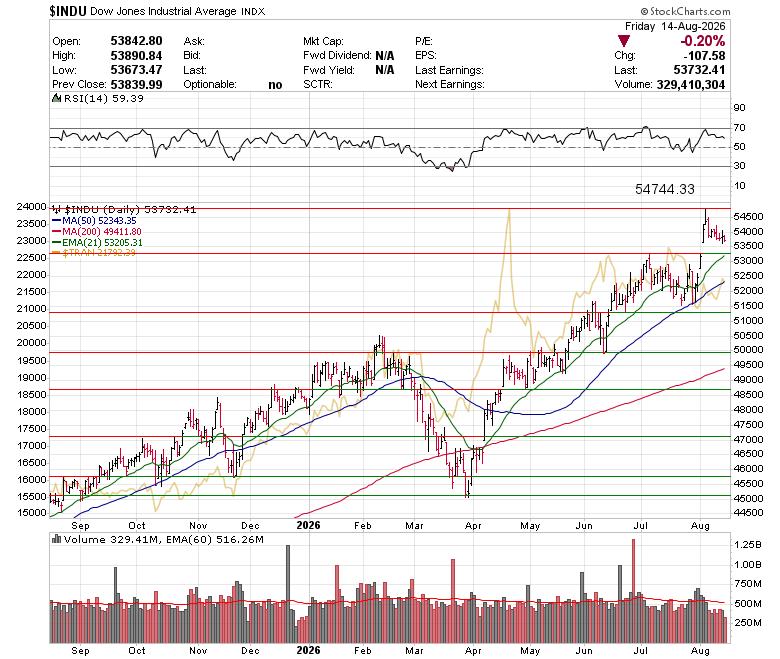Click the StockCharts.com watermark text
This screenshot has height=659, width=780.
coord(685,11)
